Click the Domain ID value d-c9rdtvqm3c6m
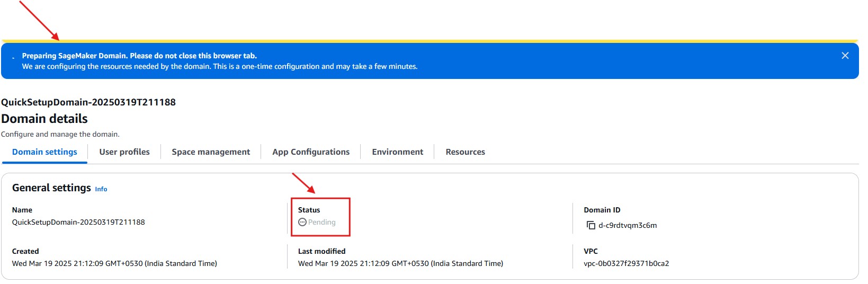Screen dimensions: 868x284 click(628, 225)
